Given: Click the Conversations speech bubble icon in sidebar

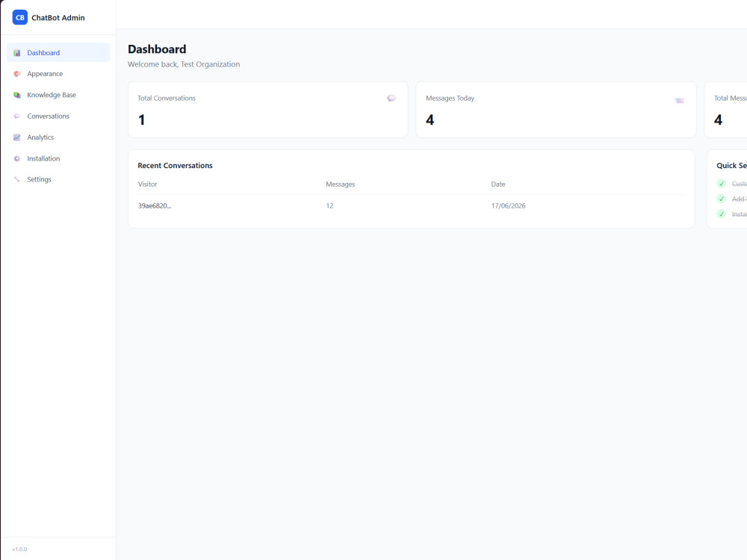Looking at the screenshot, I should 16,116.
